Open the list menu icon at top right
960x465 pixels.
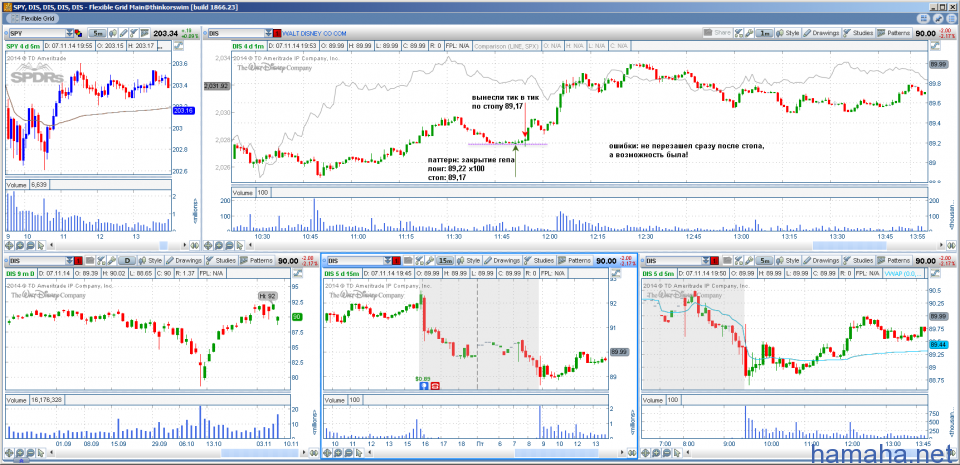coord(951,18)
